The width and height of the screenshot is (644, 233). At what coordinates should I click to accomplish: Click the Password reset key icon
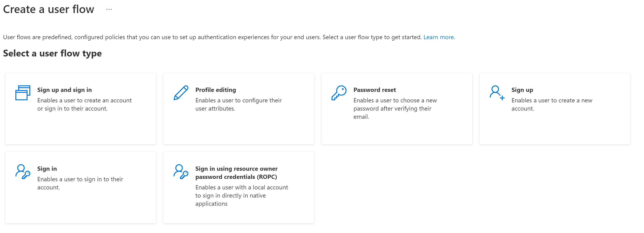point(339,93)
